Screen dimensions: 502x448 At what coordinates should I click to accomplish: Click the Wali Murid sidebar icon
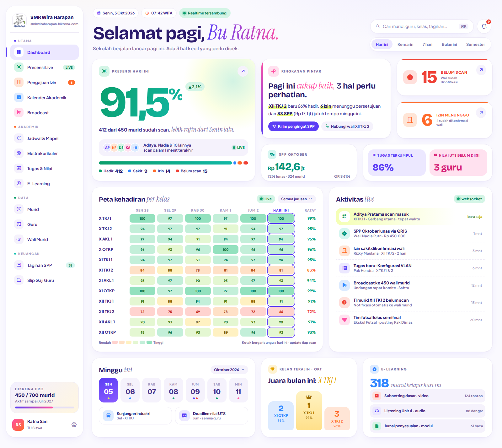point(19,239)
